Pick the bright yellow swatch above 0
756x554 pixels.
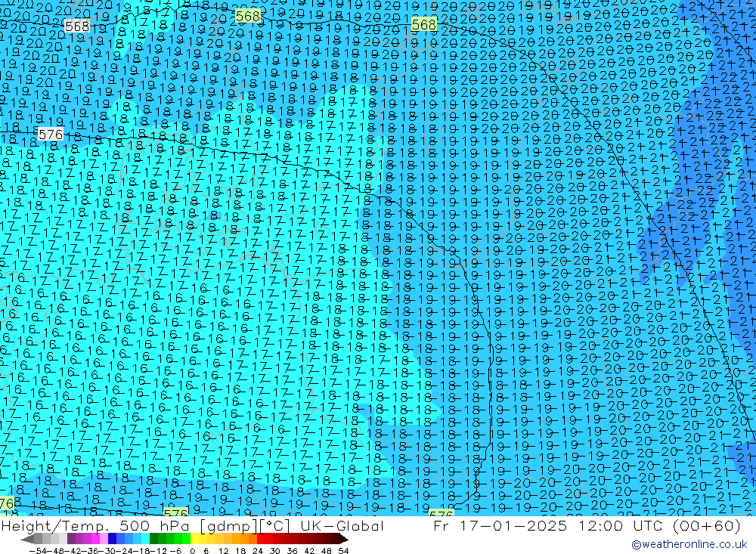click(x=194, y=539)
